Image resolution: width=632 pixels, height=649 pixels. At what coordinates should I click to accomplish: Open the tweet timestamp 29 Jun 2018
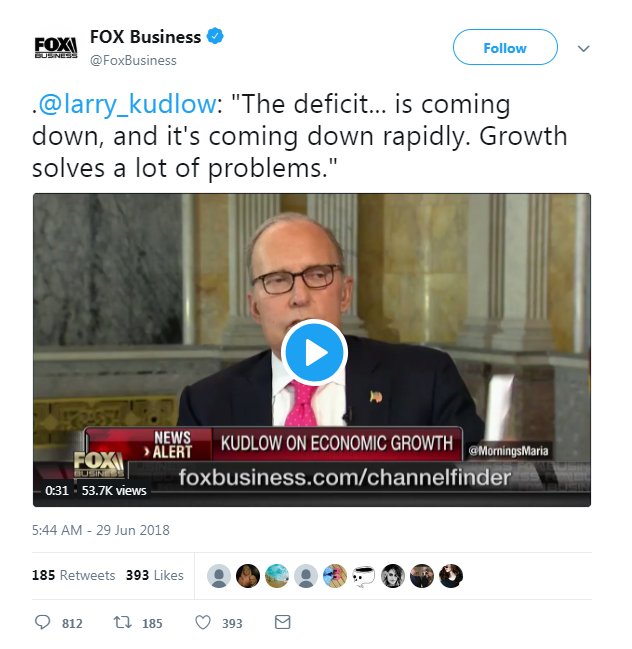101,530
